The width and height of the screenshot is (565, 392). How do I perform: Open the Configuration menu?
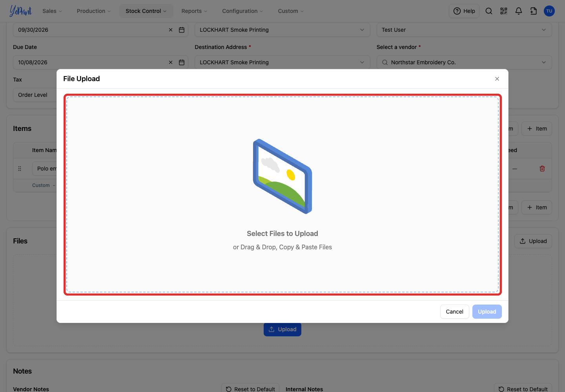(242, 11)
